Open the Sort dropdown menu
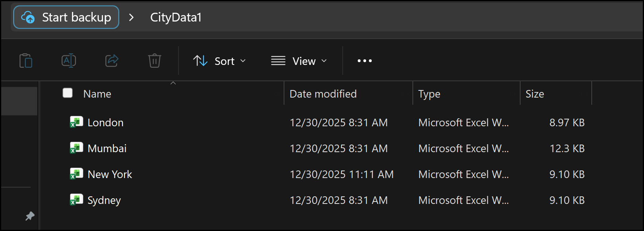Viewport: 644px width, 231px height. click(219, 61)
